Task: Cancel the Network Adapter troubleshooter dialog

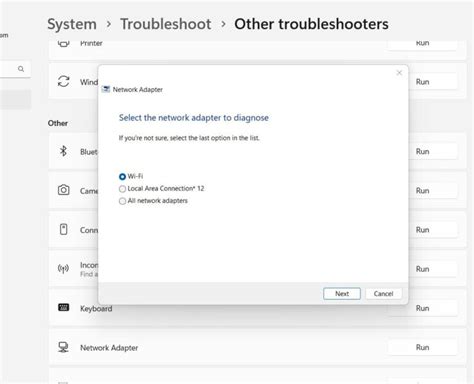Action: 383,294
